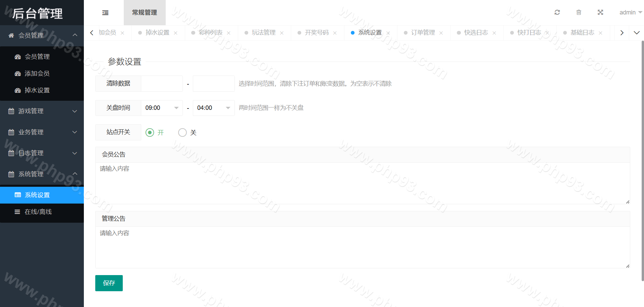Screen dimensions: 644x307
Task: Click the trash clear-cache icon
Action: [x=579, y=12]
